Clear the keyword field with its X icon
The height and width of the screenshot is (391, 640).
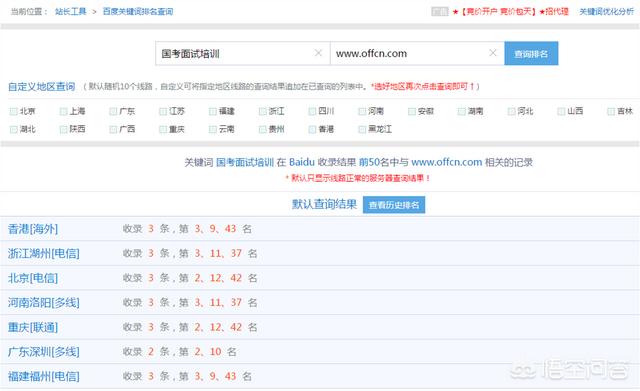(318, 53)
